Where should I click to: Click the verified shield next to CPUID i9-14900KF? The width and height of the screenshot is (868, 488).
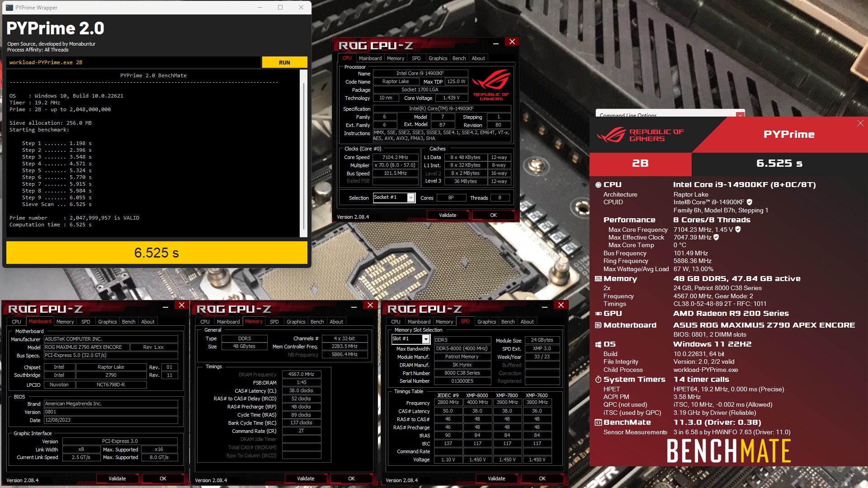[750, 202]
